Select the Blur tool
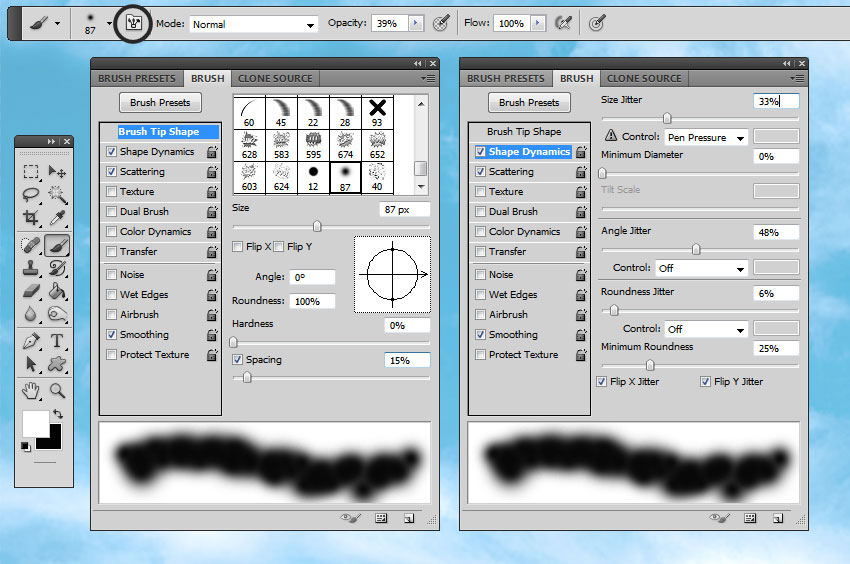850x564 pixels. click(31, 314)
